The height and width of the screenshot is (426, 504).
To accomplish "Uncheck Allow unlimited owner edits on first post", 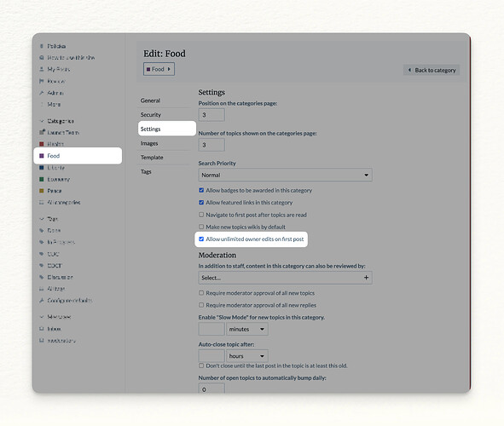I will point(201,239).
